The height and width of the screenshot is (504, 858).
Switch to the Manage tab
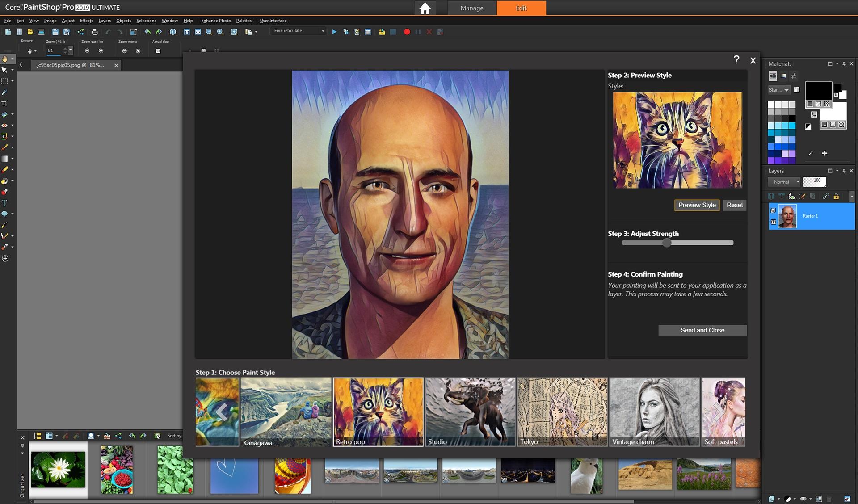point(472,8)
